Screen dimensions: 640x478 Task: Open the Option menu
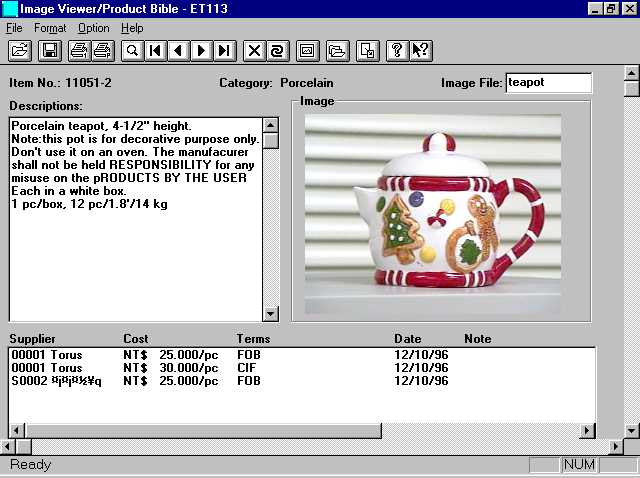tap(94, 28)
